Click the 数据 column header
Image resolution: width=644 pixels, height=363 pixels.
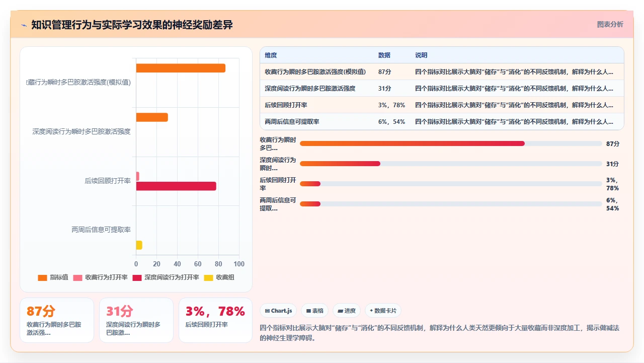pos(384,55)
